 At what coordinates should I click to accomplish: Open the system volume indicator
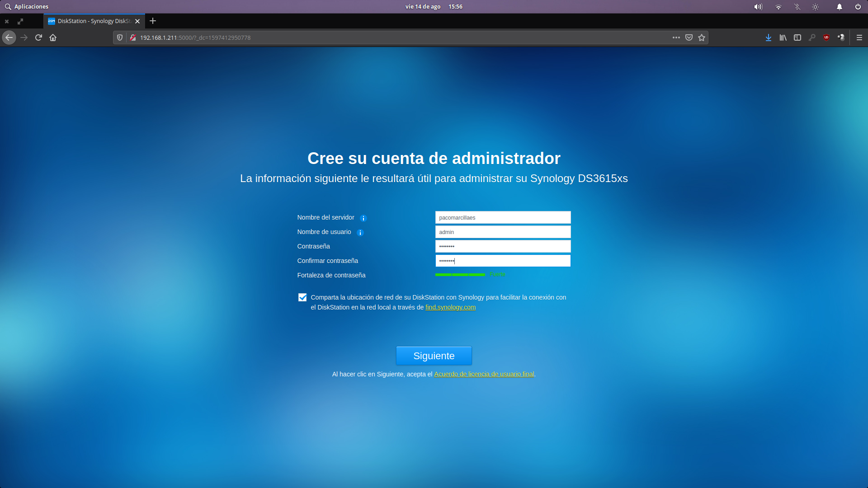pyautogui.click(x=758, y=7)
